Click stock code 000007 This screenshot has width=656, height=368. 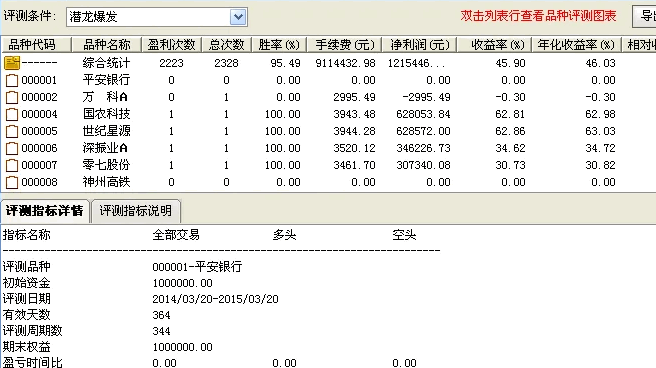(39, 165)
